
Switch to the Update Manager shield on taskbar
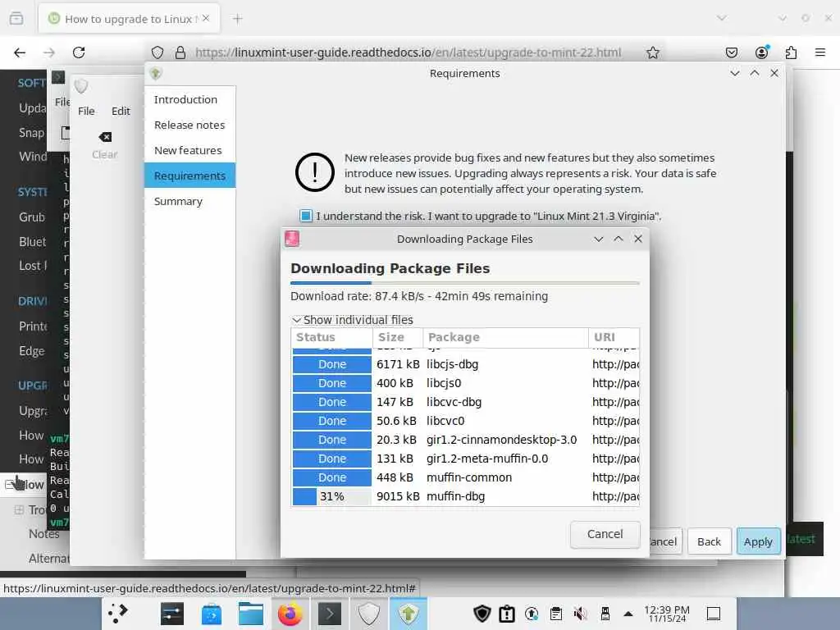(x=368, y=614)
